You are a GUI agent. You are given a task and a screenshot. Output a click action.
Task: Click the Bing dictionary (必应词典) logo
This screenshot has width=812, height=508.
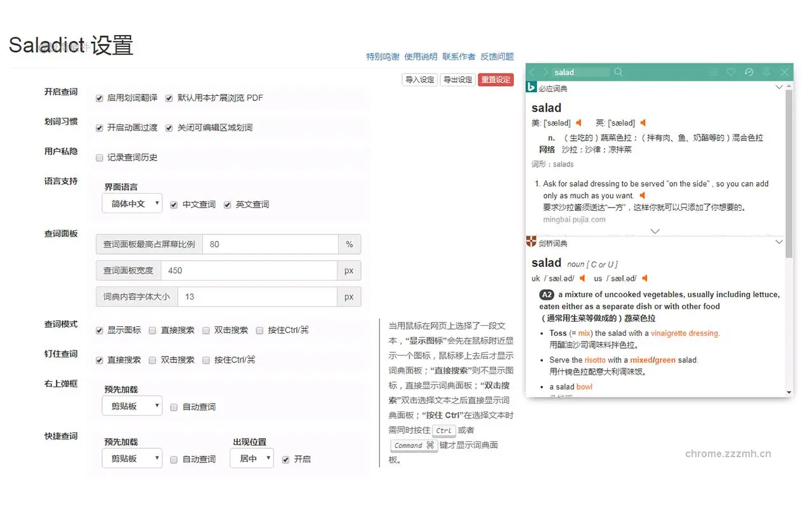tap(531, 88)
